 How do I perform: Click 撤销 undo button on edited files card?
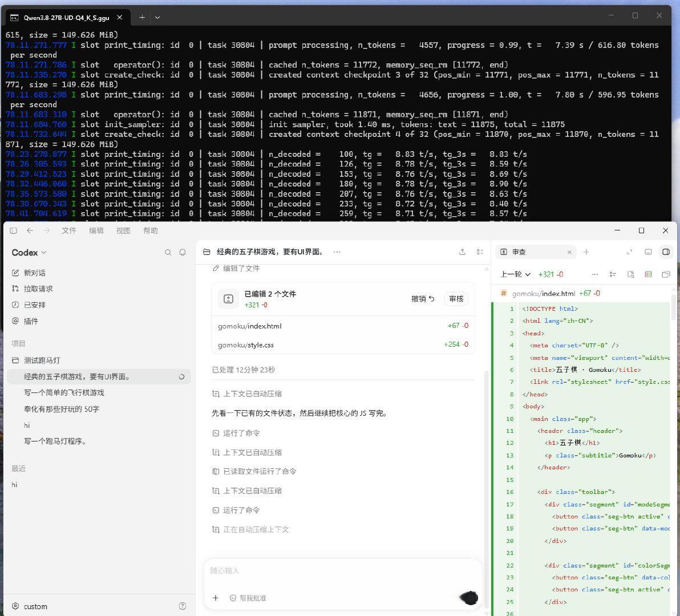[x=423, y=299]
